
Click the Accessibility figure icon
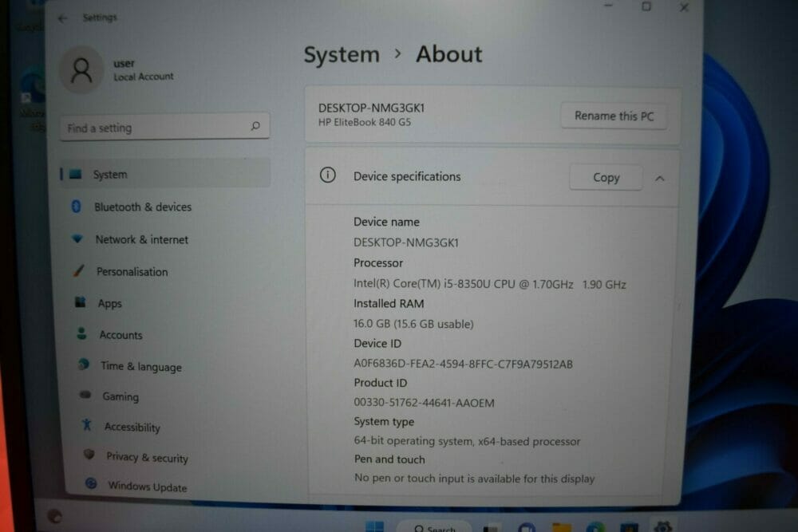[87, 424]
